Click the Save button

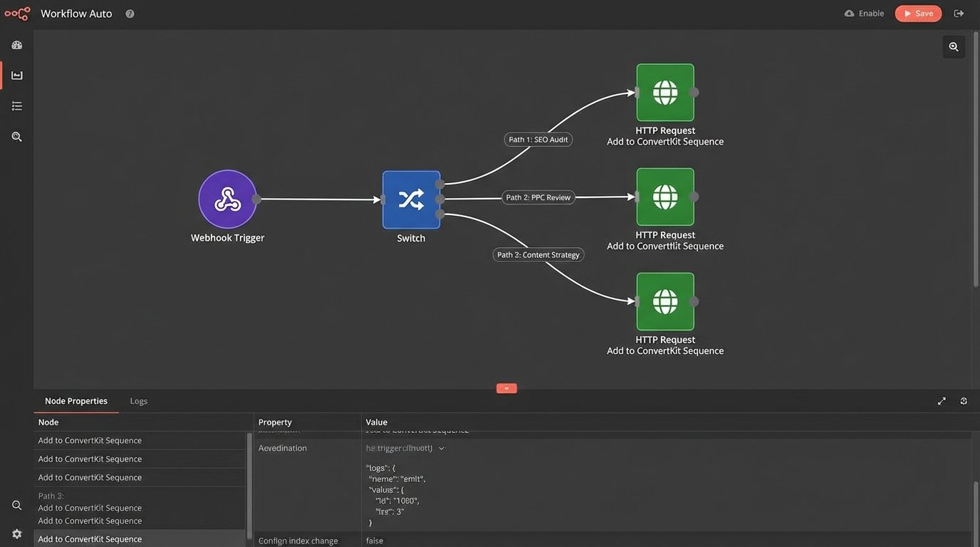[x=918, y=14]
